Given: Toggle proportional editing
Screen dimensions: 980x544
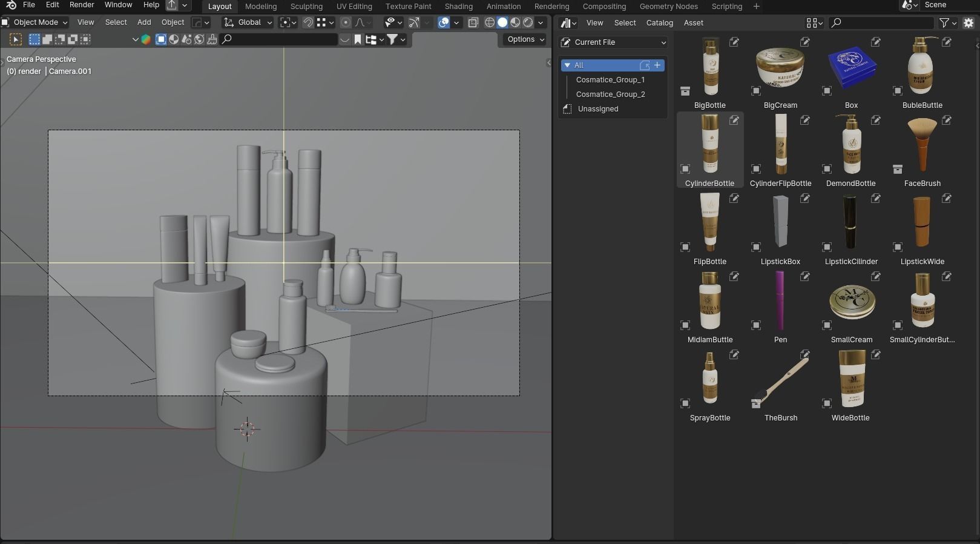Looking at the screenshot, I should point(346,22).
